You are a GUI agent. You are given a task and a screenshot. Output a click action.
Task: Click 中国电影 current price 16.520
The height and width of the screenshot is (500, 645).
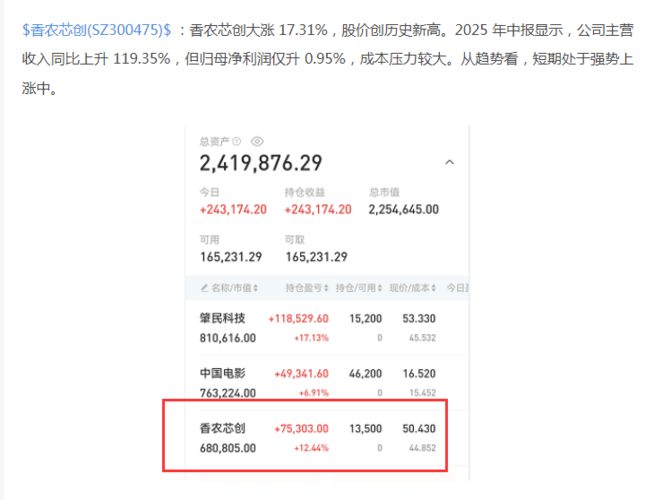coord(419,374)
